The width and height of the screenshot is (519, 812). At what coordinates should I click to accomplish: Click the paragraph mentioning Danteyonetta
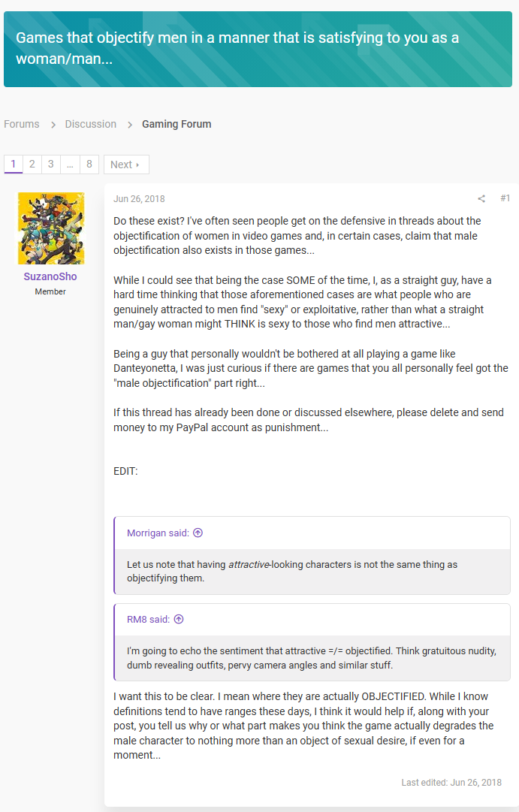[x=311, y=368]
